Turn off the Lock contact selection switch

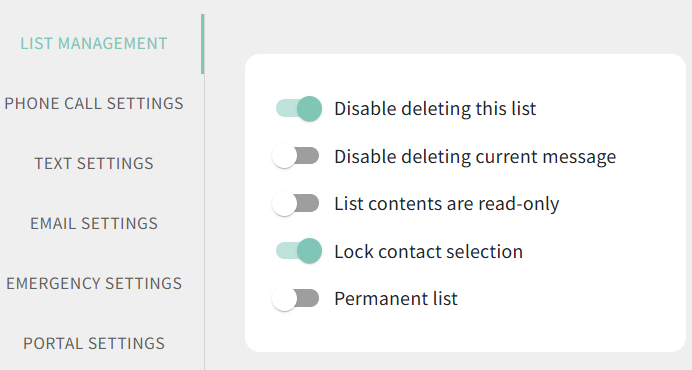(299, 251)
